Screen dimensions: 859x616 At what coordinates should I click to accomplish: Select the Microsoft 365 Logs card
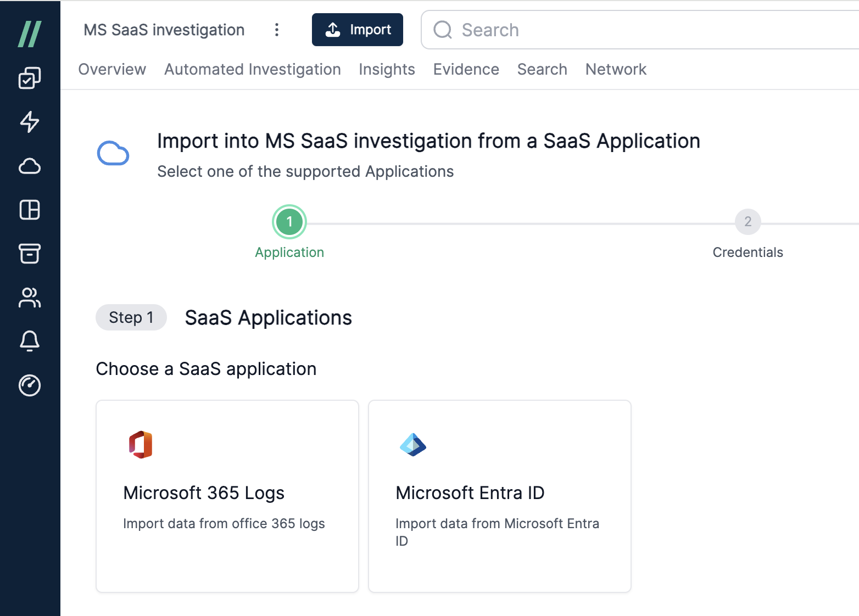[227, 496]
